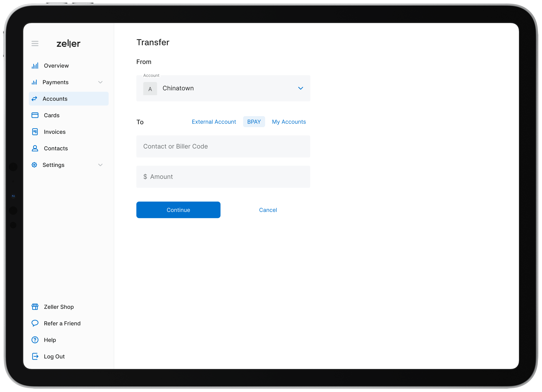Click the Contacts person icon
The width and height of the screenshot is (542, 392).
pyautogui.click(x=35, y=148)
